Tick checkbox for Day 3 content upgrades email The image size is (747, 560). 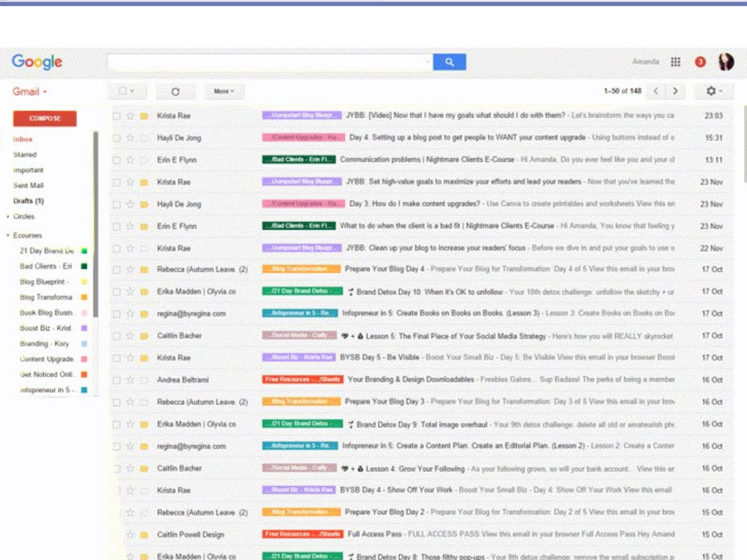pos(117,204)
